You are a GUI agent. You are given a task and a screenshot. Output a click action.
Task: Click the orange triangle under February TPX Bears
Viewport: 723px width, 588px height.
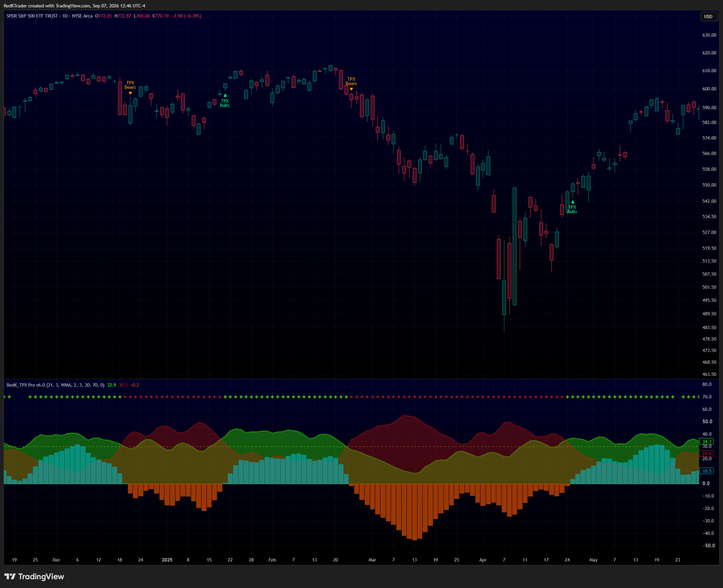point(352,89)
